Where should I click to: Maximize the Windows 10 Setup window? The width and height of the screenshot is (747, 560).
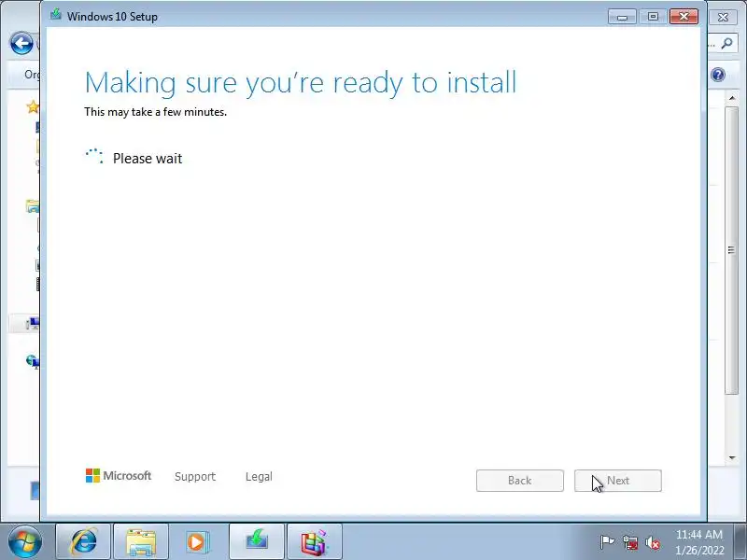653,17
